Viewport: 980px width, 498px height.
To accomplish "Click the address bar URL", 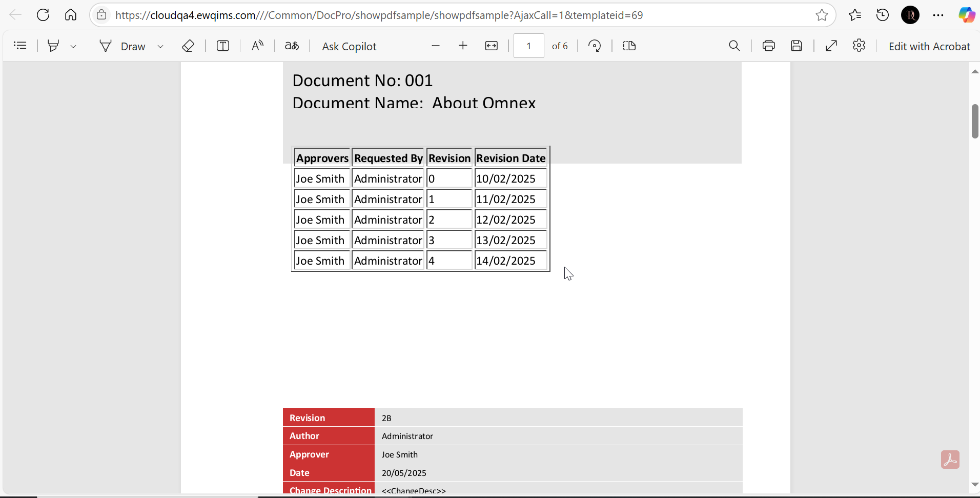I will coord(379,15).
